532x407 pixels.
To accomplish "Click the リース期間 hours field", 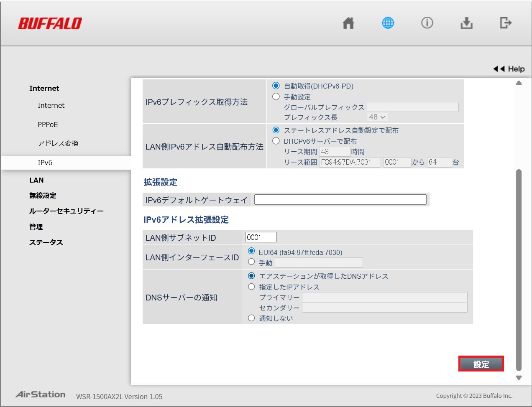I will point(335,151).
